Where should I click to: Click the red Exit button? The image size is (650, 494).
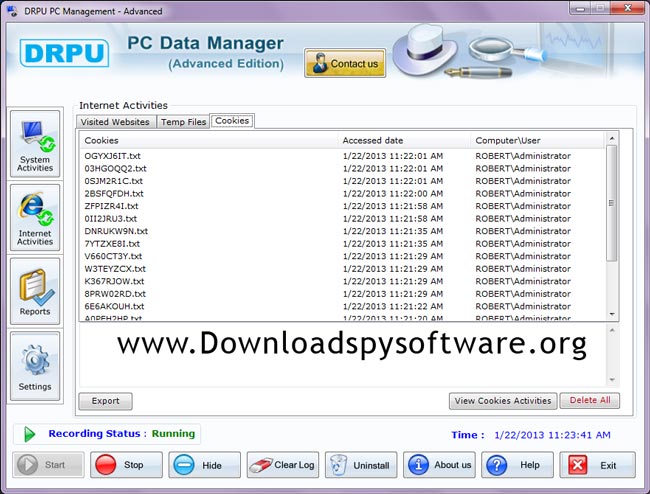[x=597, y=465]
